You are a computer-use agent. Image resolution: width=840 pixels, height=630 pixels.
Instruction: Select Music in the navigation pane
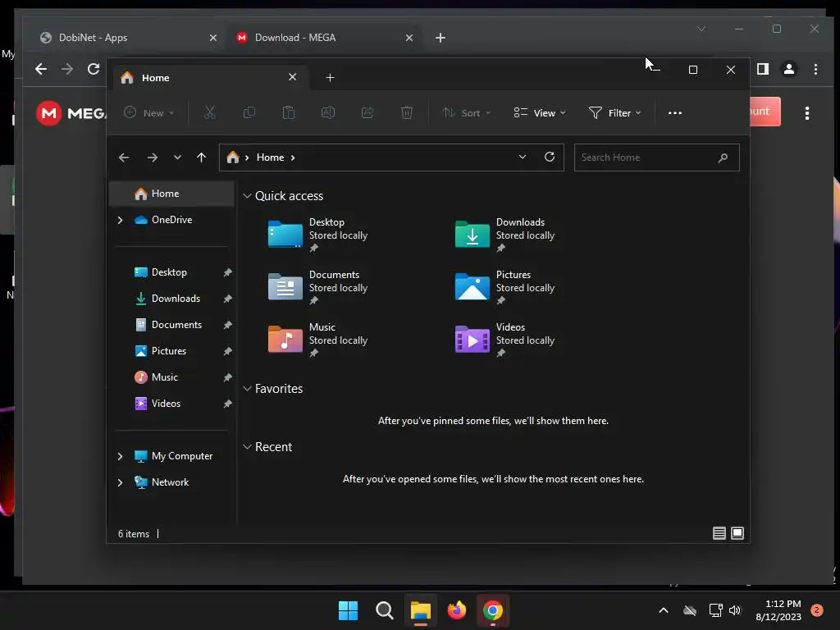tap(171, 377)
